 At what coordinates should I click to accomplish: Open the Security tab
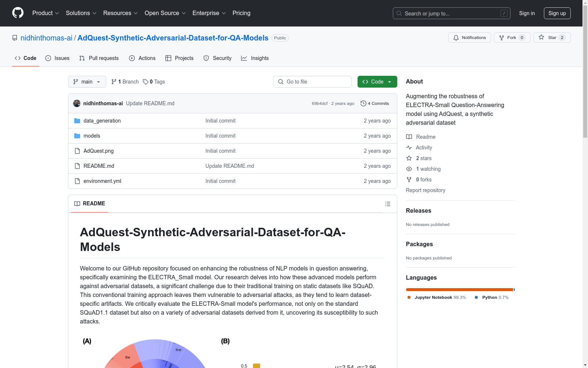(218, 58)
